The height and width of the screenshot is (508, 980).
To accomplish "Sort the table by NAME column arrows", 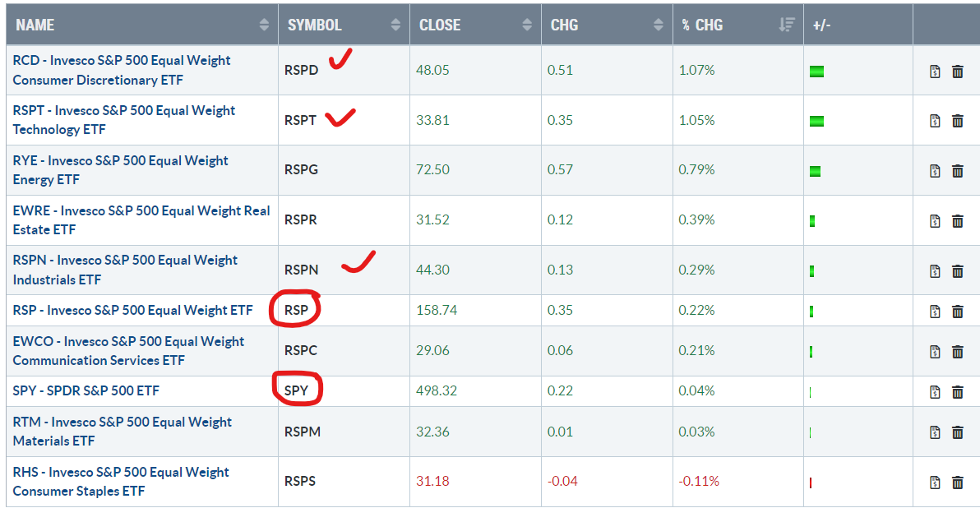I will coord(264,25).
